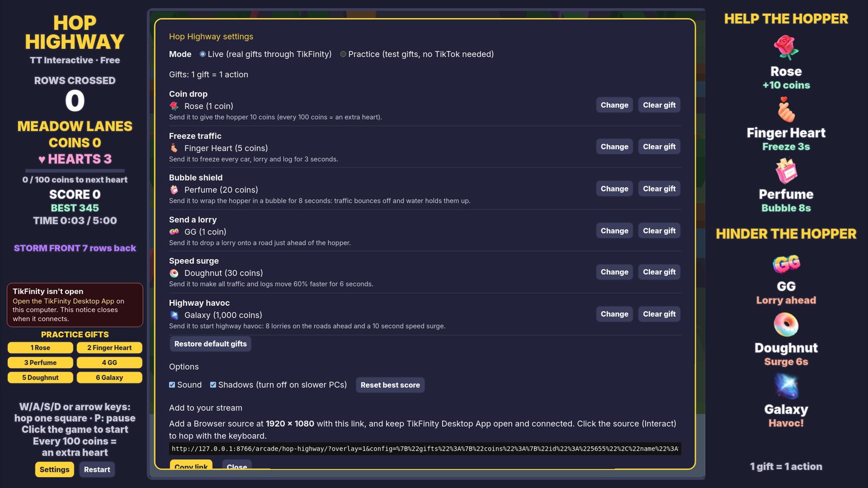Open Settings in left sidebar
The image size is (868, 488).
(54, 470)
